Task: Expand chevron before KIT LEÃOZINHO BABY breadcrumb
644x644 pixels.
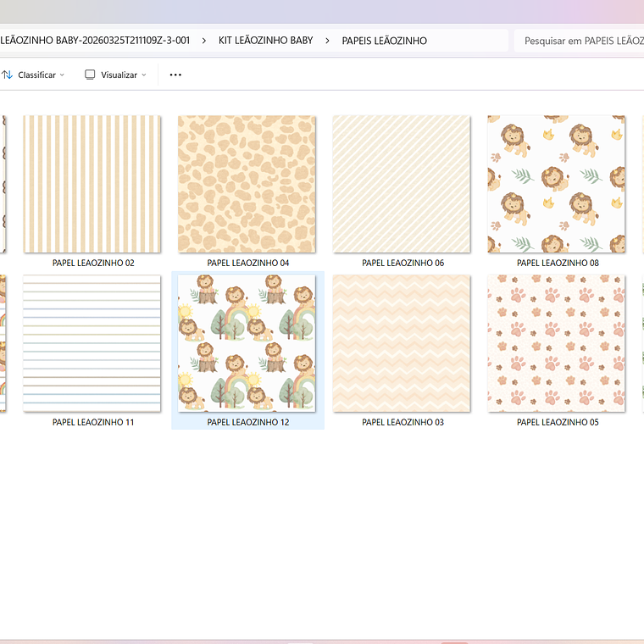Action: [x=204, y=41]
